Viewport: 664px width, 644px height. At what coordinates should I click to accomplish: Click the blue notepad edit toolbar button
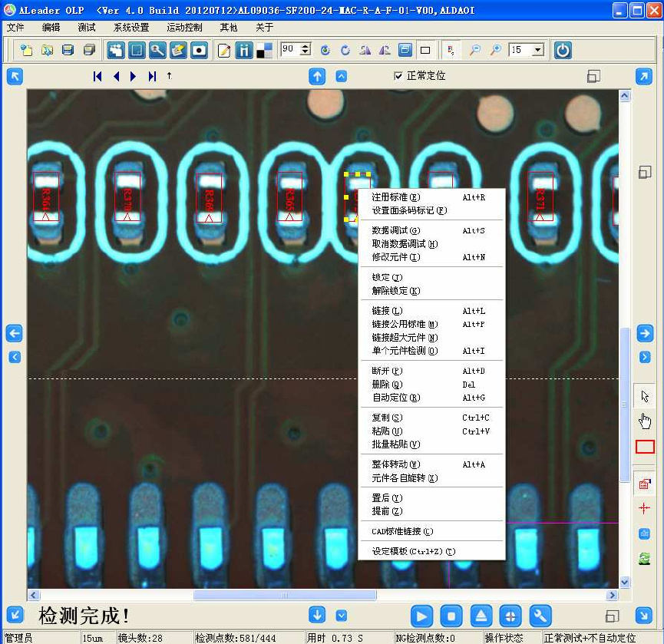178,51
